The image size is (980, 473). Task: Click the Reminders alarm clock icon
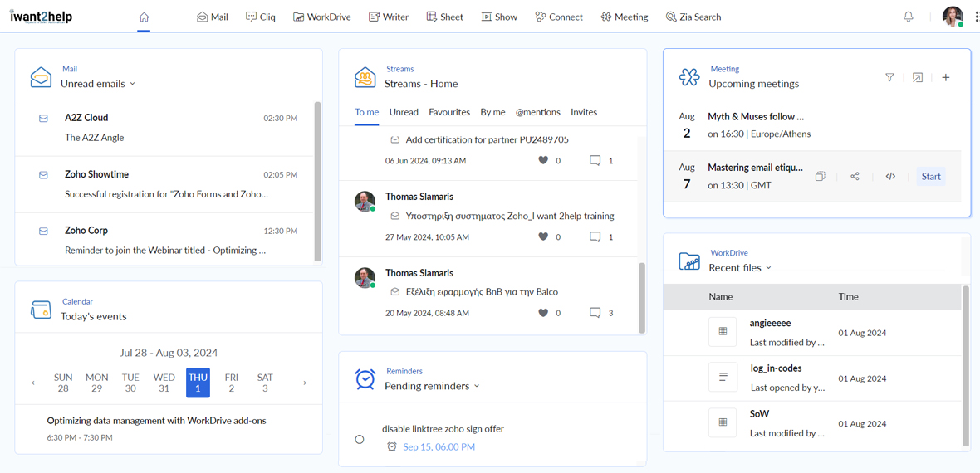click(x=365, y=379)
